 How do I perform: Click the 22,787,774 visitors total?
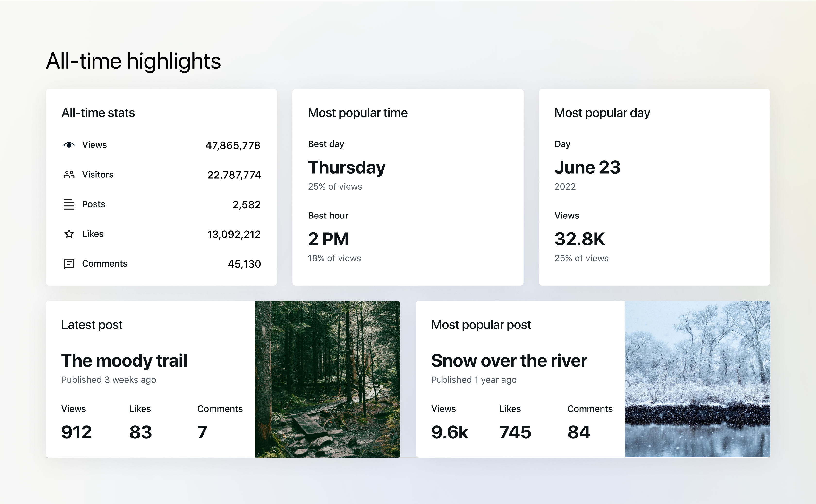point(234,175)
